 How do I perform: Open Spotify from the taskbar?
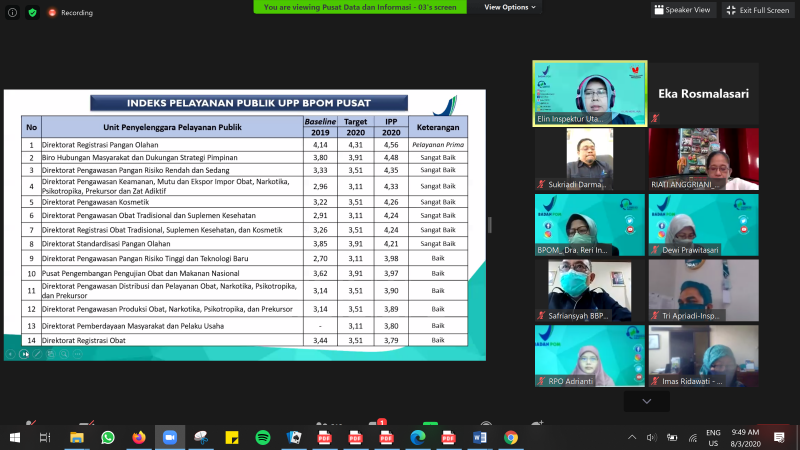pos(263,438)
